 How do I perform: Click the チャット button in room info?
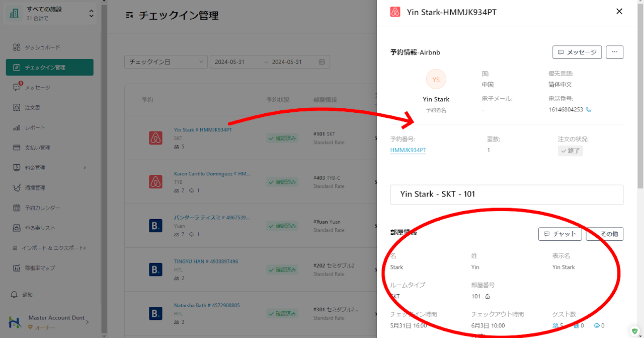tap(559, 234)
